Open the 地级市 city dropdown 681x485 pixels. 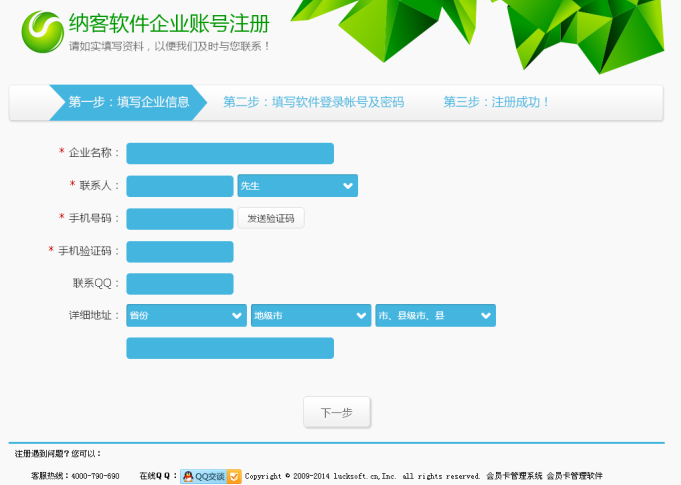pos(310,316)
